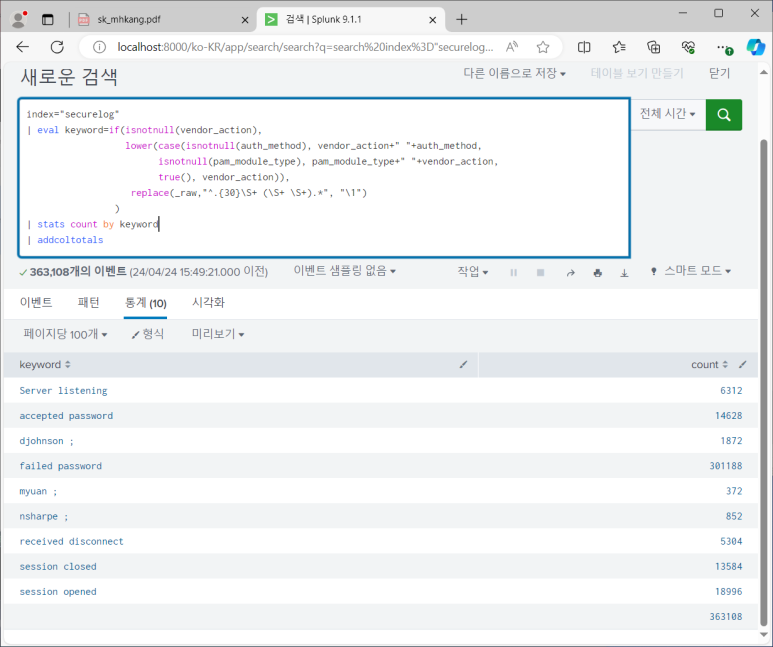Open the favorites list icon

pyautogui.click(x=619, y=47)
